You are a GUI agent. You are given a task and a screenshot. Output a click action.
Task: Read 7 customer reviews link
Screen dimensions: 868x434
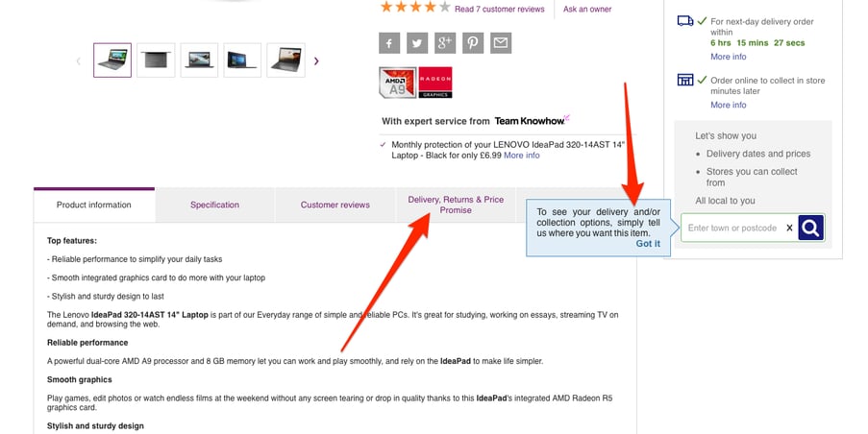[x=499, y=9]
